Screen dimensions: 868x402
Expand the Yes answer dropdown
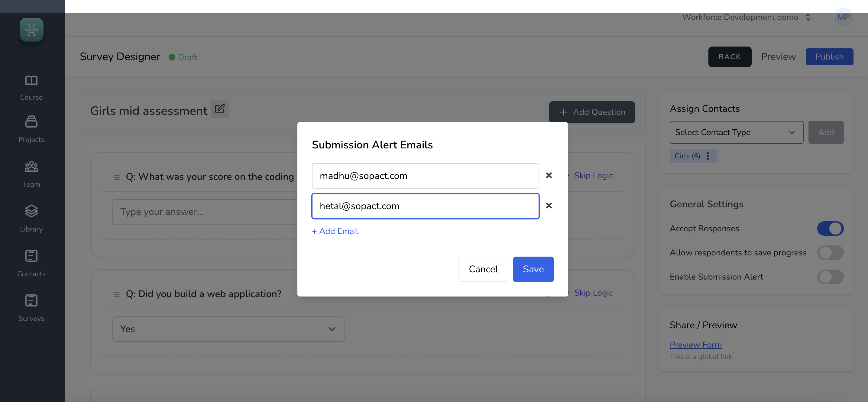(228, 329)
